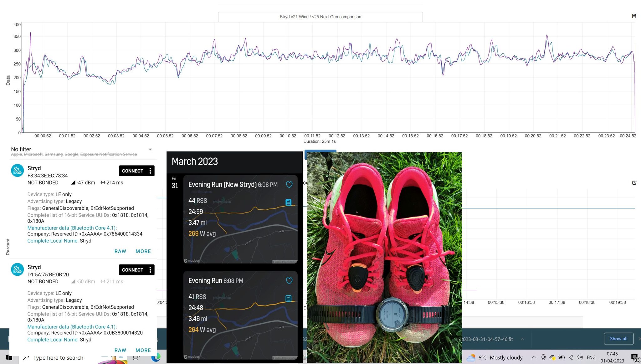Select the '269 W avg' power value

pyautogui.click(x=202, y=233)
